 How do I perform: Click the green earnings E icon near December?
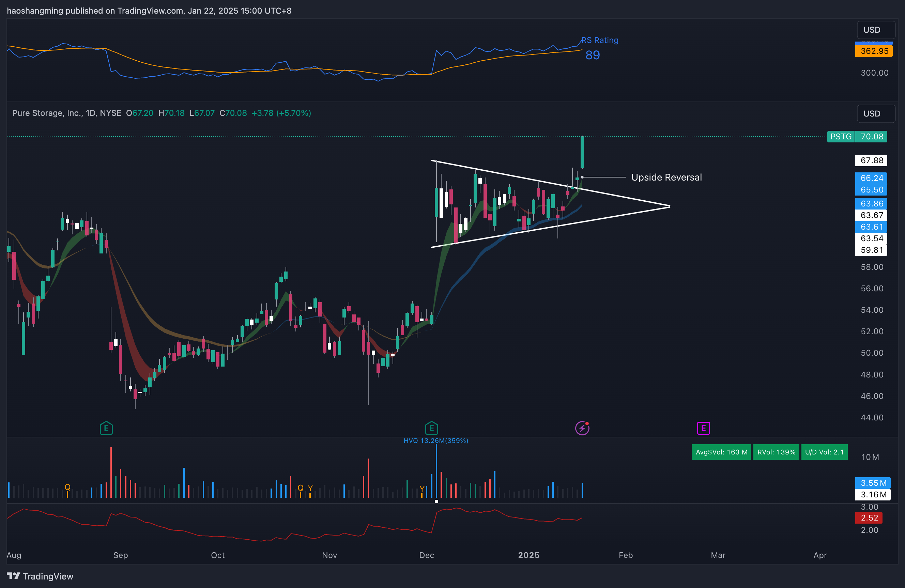(431, 428)
